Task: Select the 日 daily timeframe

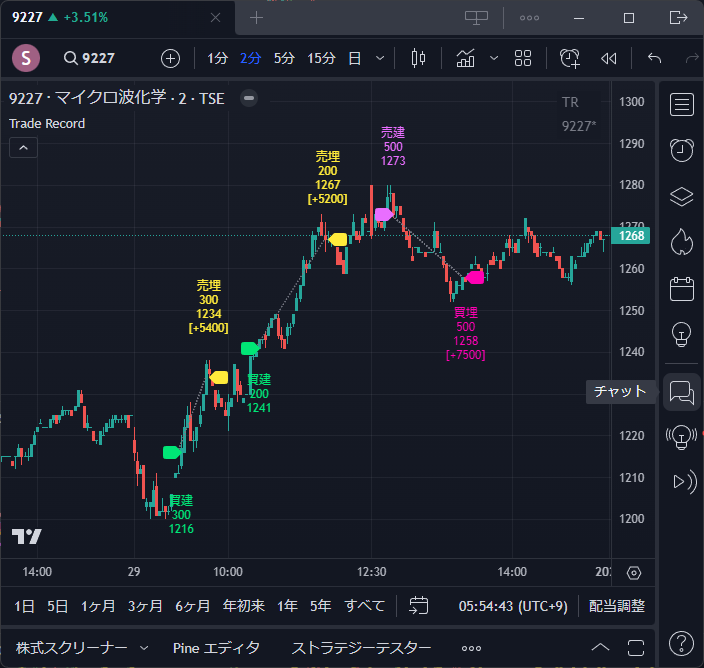Action: (355, 58)
